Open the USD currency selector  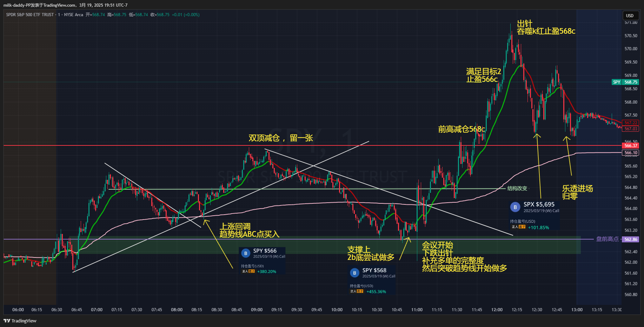[630, 15]
